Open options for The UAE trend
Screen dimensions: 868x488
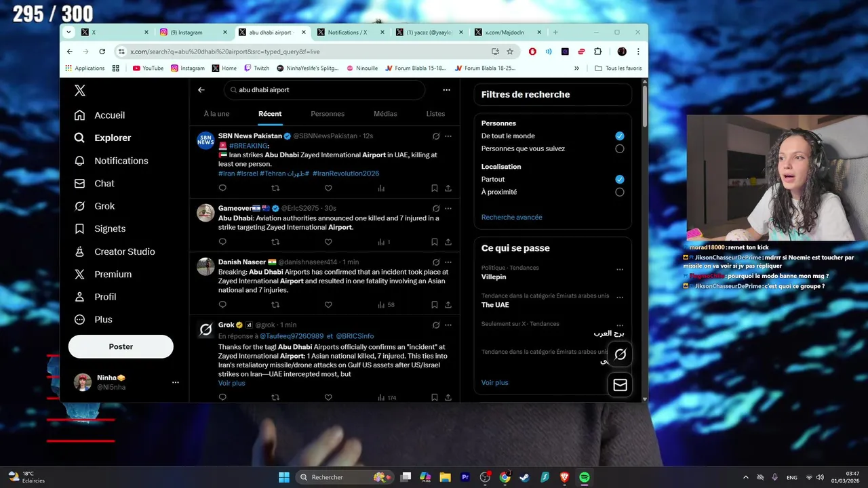(x=620, y=297)
